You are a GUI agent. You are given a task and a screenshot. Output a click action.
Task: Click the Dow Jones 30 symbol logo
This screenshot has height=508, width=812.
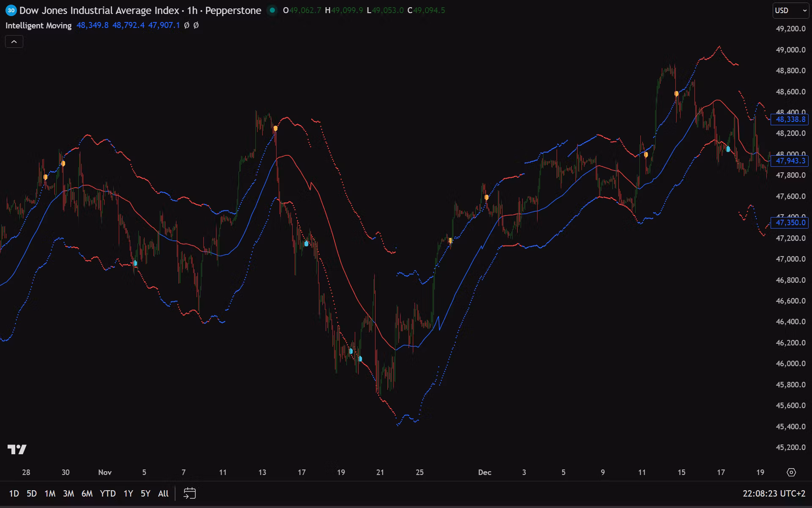point(11,11)
